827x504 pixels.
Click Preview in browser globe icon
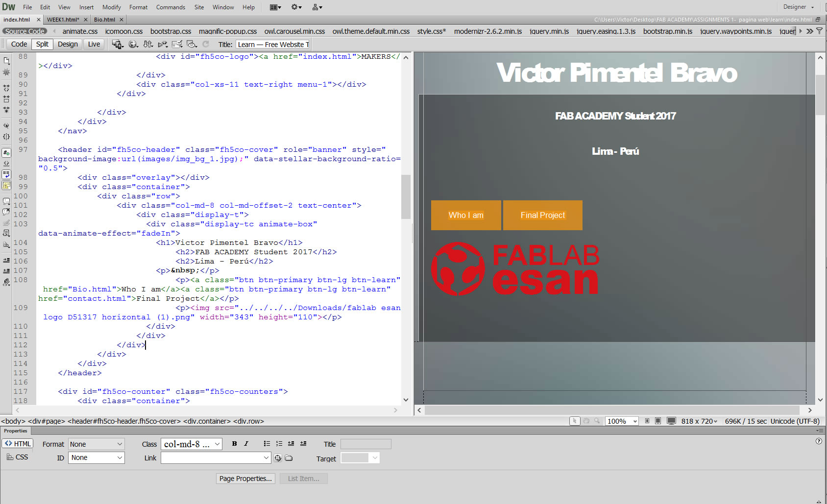(133, 44)
